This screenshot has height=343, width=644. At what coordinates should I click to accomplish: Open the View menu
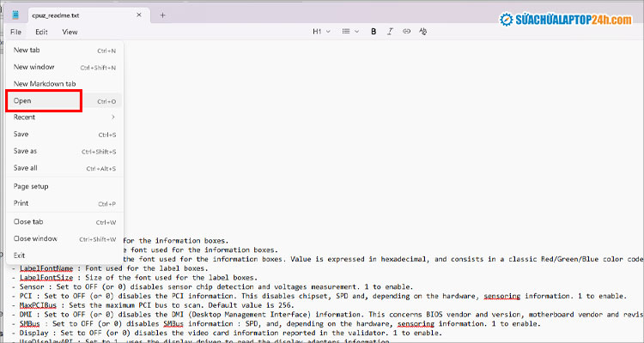70,32
